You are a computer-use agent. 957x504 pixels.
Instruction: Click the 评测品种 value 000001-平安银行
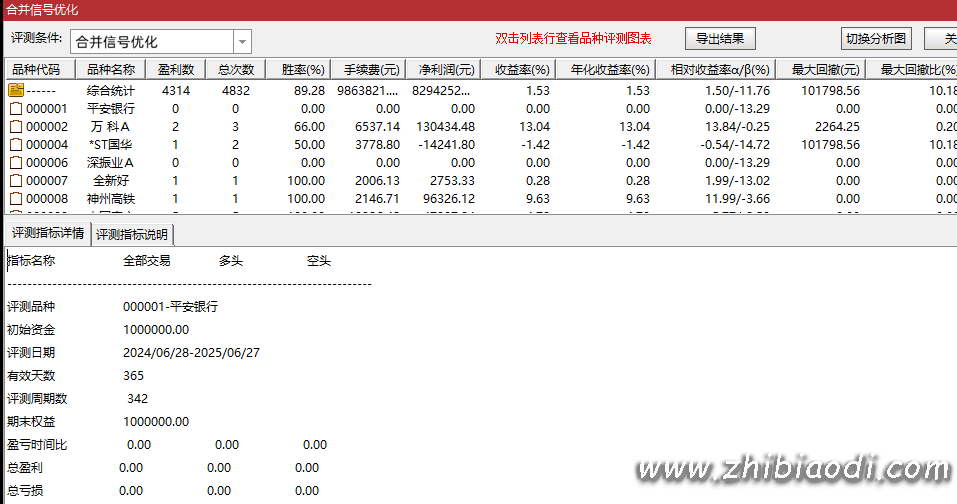170,307
